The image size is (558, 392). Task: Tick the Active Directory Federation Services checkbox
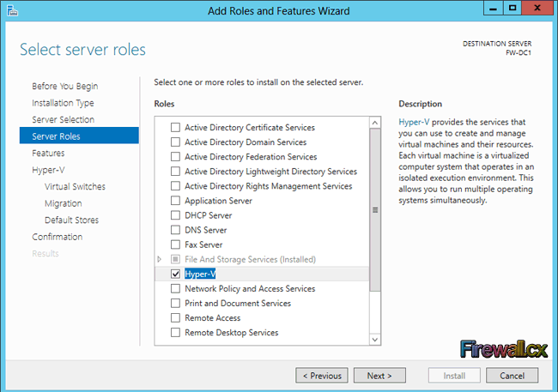[175, 156]
